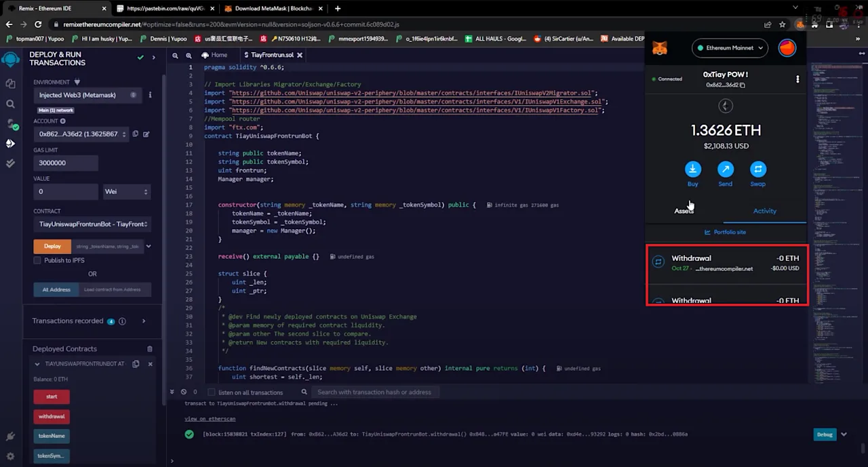Bookmark this page with the star icon
Image resolution: width=868 pixels, height=467 pixels.
pos(782,24)
